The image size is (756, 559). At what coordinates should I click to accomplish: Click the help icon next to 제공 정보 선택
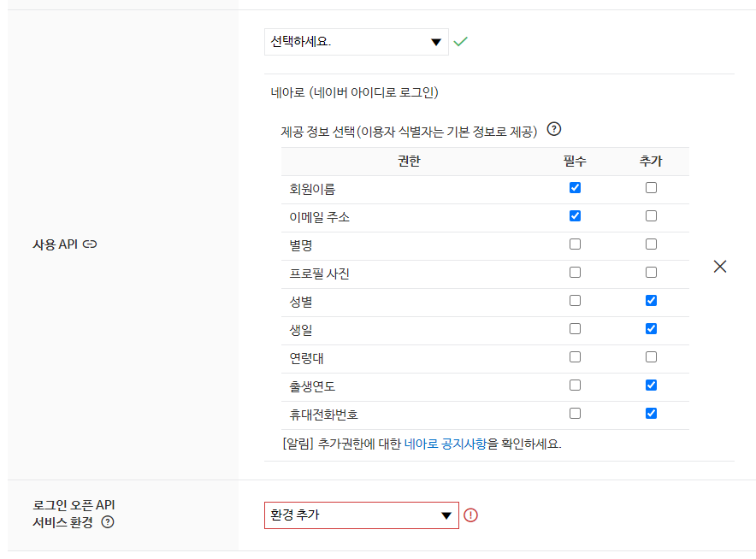[554, 129]
